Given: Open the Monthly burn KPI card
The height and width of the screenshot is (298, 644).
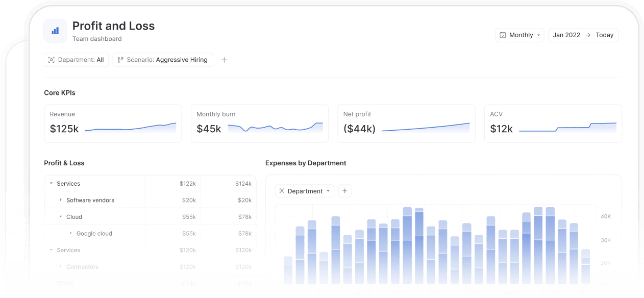Looking at the screenshot, I should click(260, 123).
